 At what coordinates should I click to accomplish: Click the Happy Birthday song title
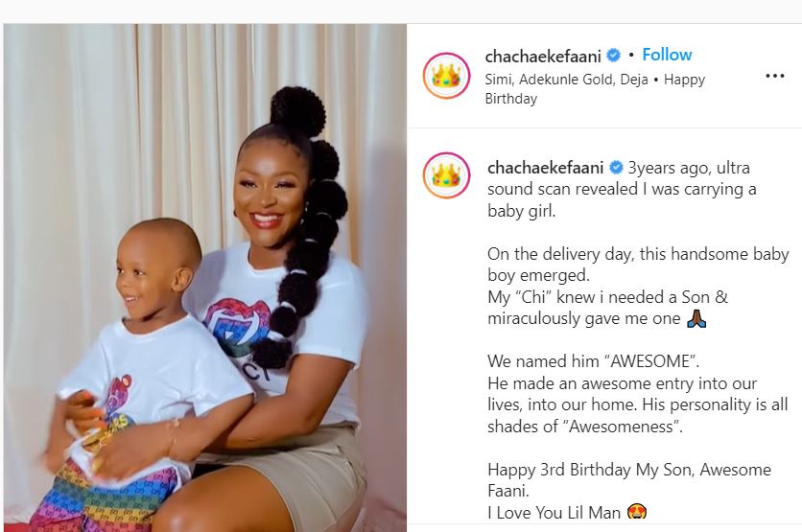[595, 89]
